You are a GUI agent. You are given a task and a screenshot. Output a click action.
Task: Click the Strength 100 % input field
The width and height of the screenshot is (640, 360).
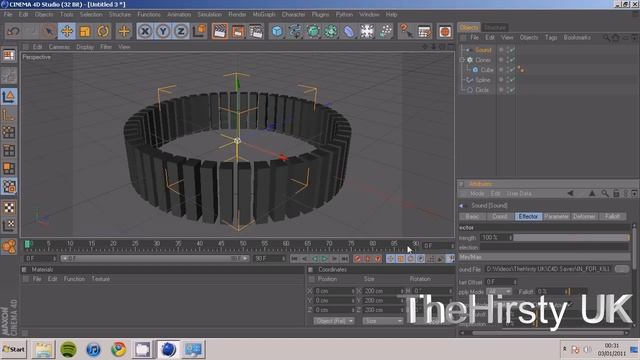(496, 238)
